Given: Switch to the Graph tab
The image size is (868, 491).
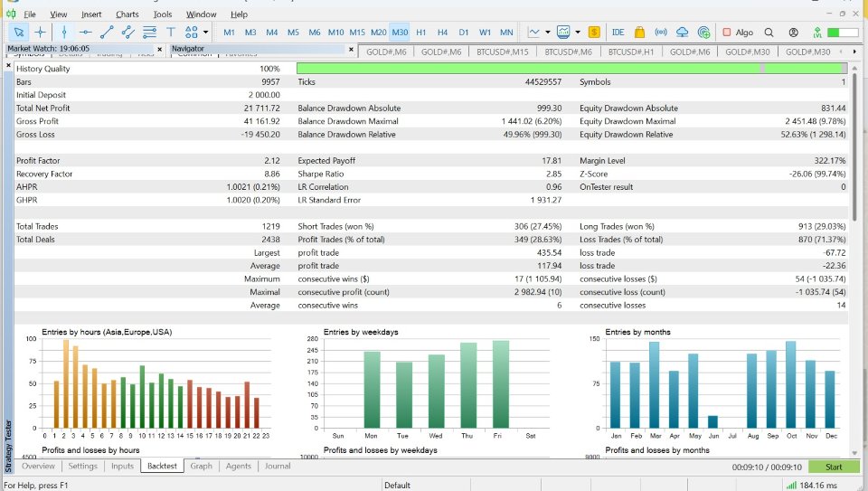Looking at the screenshot, I should (201, 467).
